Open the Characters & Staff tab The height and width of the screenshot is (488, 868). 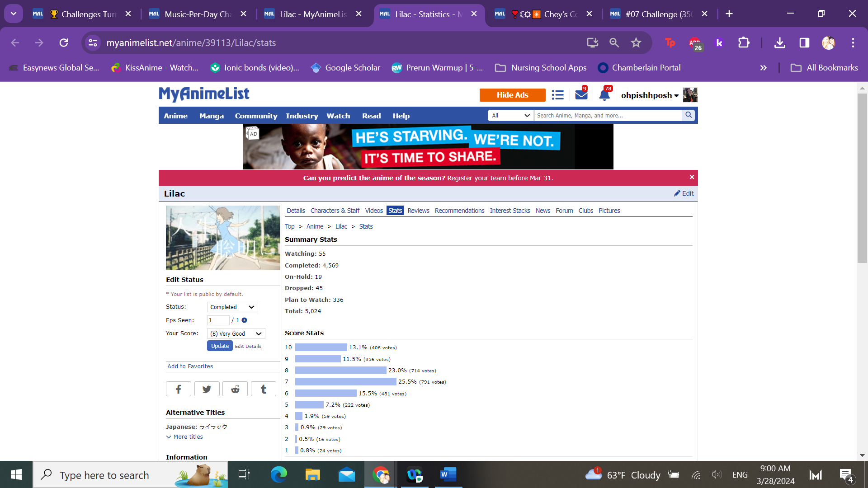[x=335, y=211]
